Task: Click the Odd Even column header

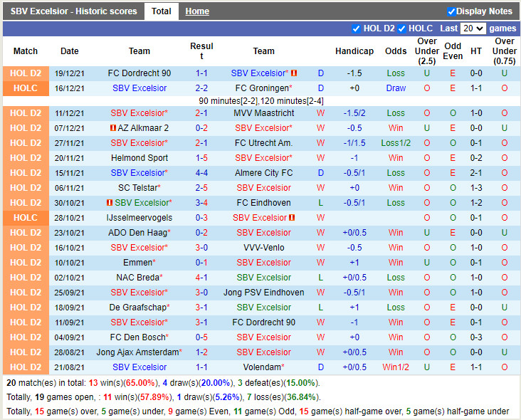Action: (x=453, y=51)
